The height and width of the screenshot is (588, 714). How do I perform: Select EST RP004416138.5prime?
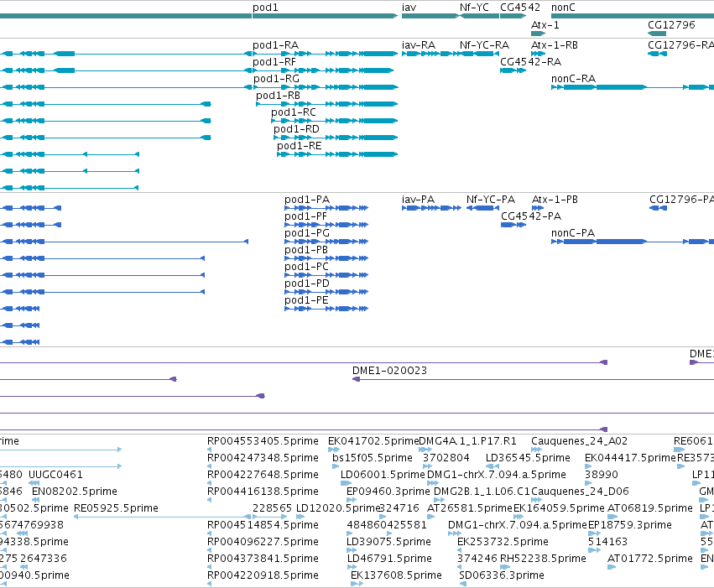click(x=263, y=492)
